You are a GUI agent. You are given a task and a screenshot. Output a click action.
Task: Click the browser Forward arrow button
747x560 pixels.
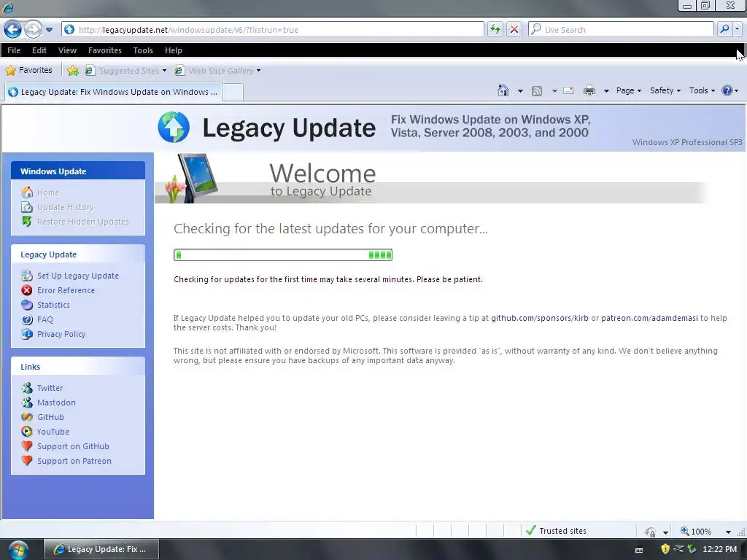[x=33, y=29]
